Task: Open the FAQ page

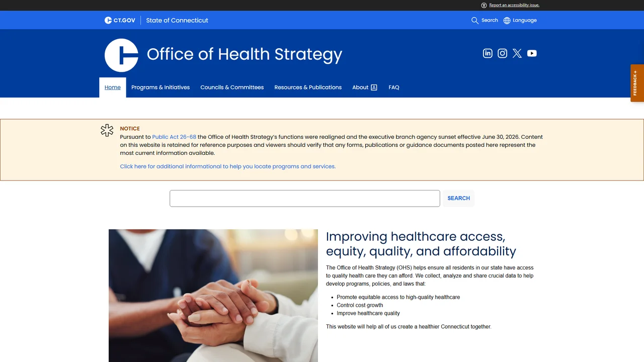Action: pos(394,87)
